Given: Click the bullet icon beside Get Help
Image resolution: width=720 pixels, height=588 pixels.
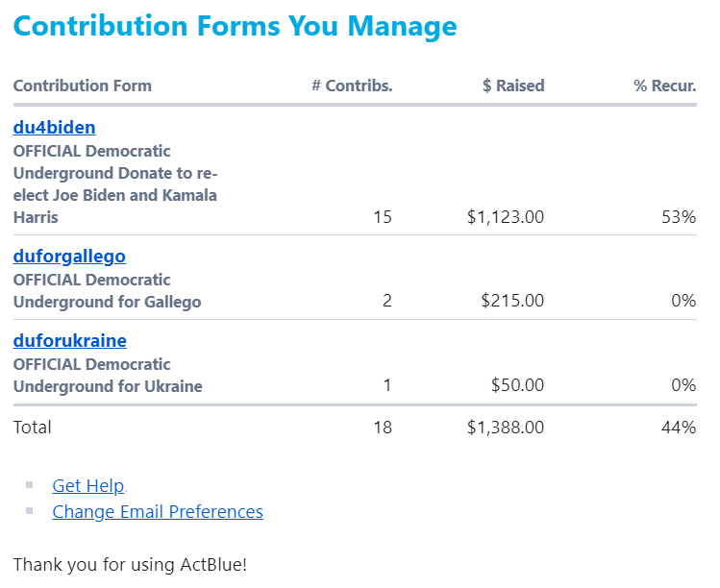Looking at the screenshot, I should [x=30, y=485].
